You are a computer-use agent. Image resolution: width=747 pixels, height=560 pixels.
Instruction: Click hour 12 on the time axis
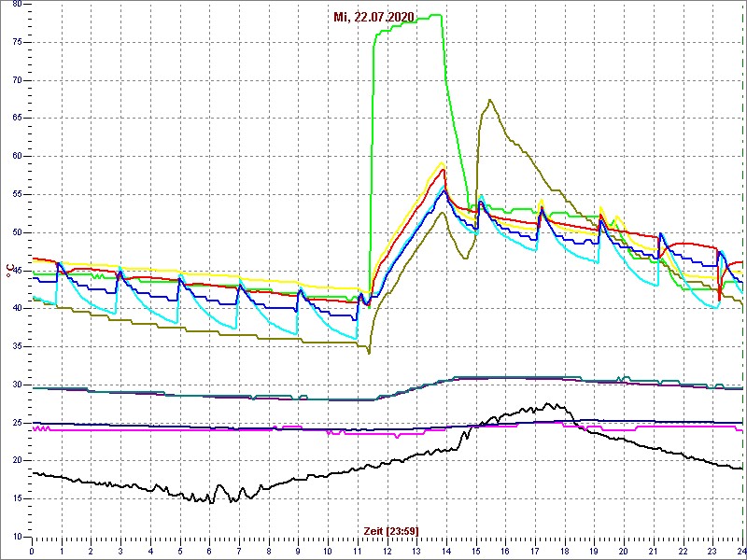tap(387, 551)
